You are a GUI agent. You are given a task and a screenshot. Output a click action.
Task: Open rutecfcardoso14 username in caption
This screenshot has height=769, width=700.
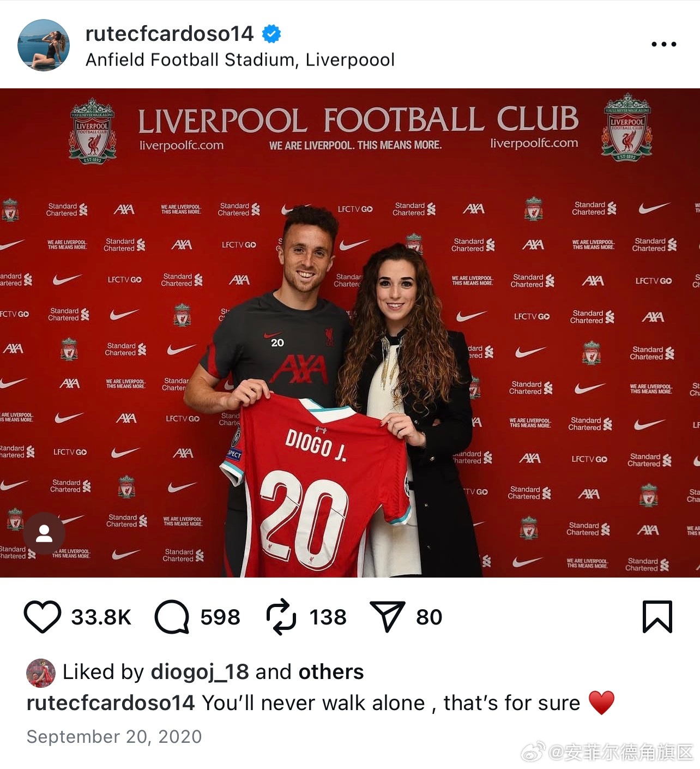coord(111,703)
